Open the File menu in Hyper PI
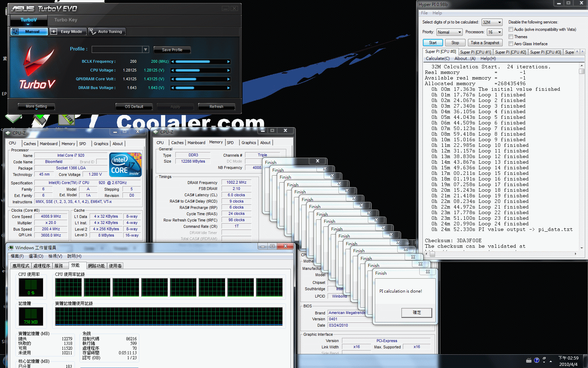This screenshot has width=588, height=368. click(x=424, y=13)
